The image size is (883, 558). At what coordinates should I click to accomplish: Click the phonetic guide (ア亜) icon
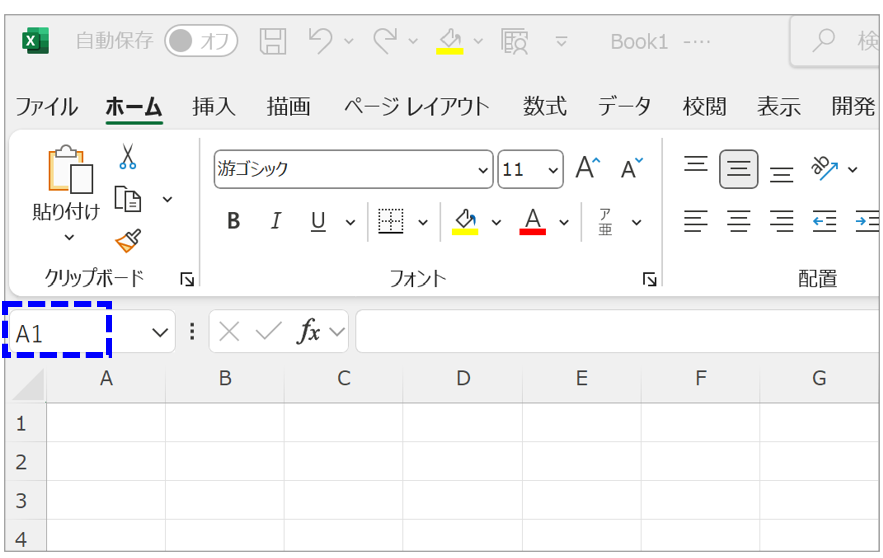coord(605,221)
